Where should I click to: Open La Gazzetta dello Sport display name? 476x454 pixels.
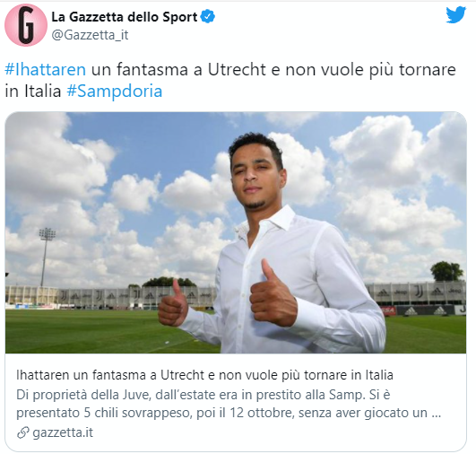point(125,17)
